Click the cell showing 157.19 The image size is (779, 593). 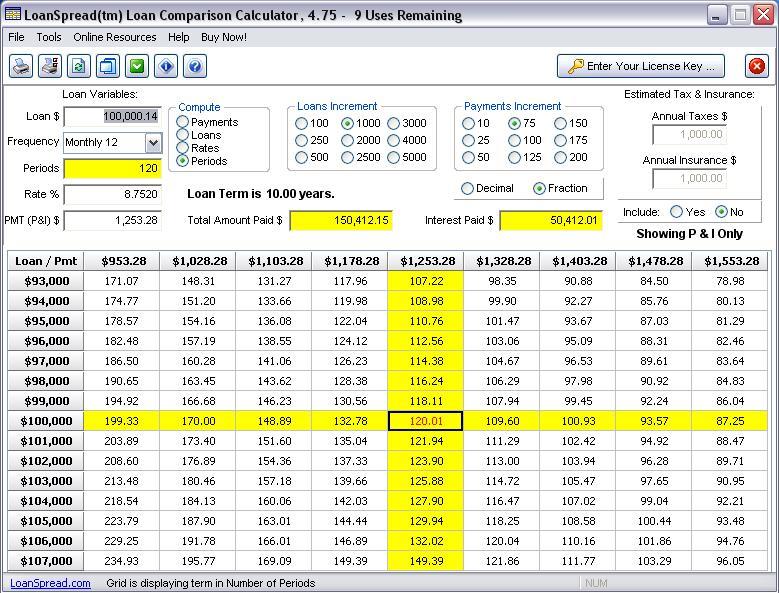[x=198, y=341]
